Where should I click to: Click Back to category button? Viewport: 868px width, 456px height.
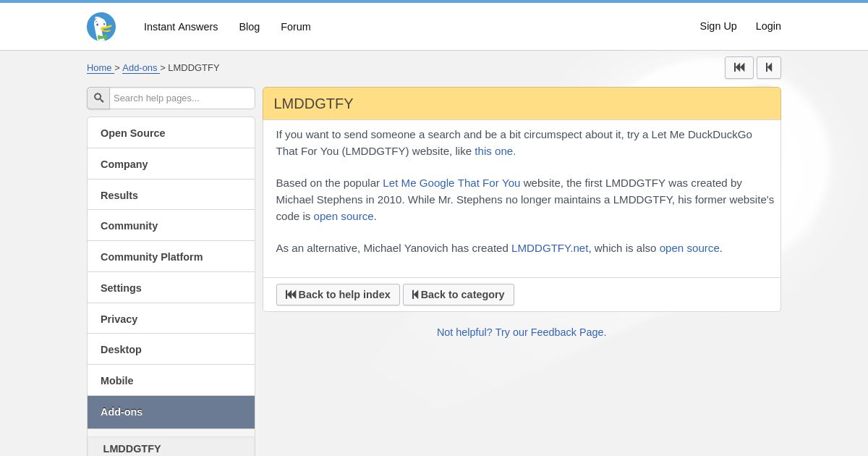click(459, 295)
